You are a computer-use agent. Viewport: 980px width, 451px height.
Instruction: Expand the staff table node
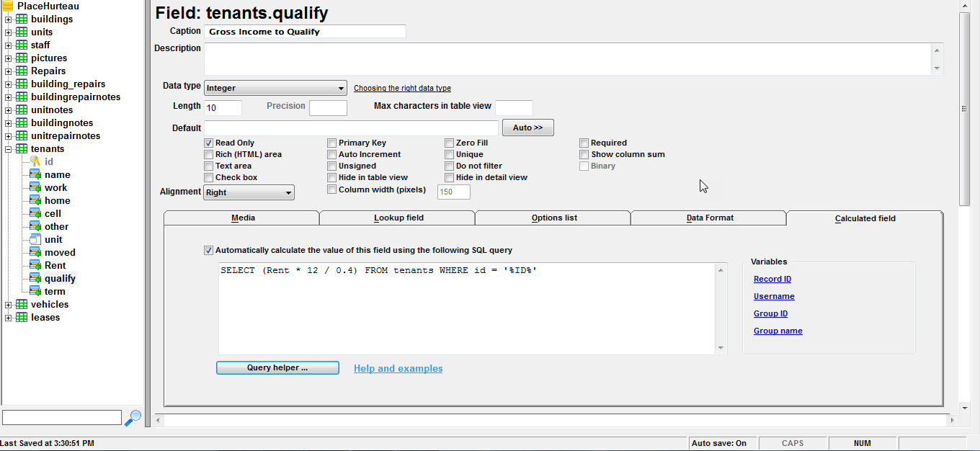(x=9, y=45)
